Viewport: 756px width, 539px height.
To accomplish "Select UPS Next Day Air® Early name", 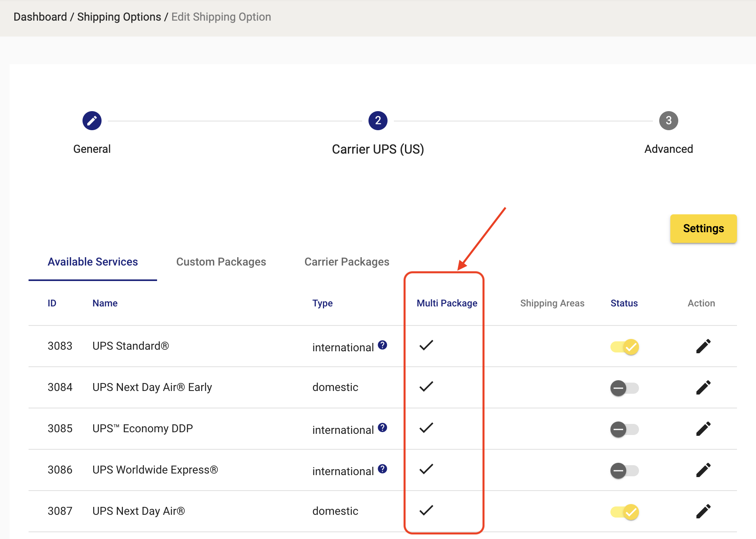I will tap(152, 387).
